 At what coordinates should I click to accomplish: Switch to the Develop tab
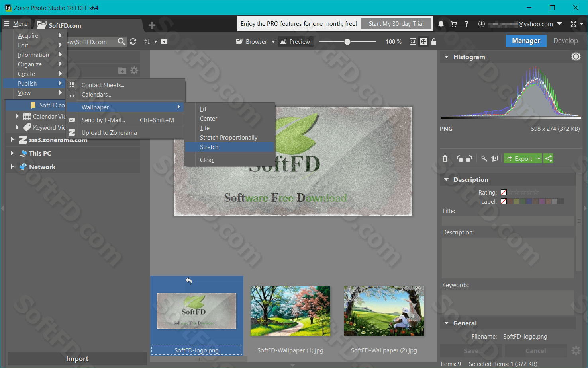click(x=565, y=41)
